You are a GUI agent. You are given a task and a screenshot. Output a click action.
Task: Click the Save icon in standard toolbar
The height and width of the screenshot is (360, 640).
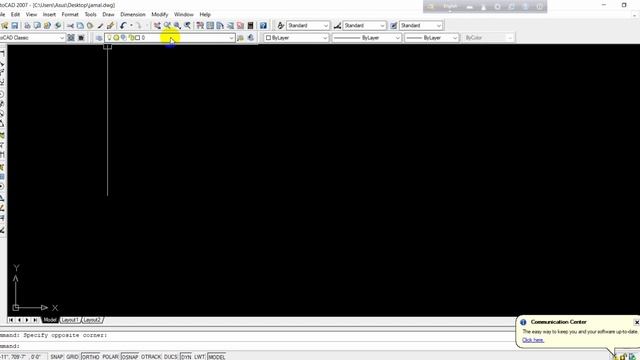point(15,25)
